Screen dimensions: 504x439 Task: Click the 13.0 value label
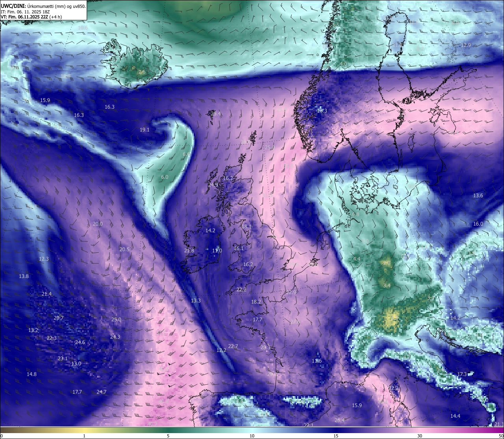(76, 363)
